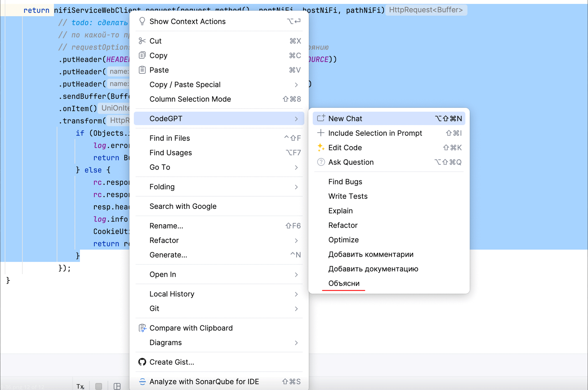Select Find Bugs in the CodeGPT submenu
Screen dimensions: 588x390
point(345,181)
